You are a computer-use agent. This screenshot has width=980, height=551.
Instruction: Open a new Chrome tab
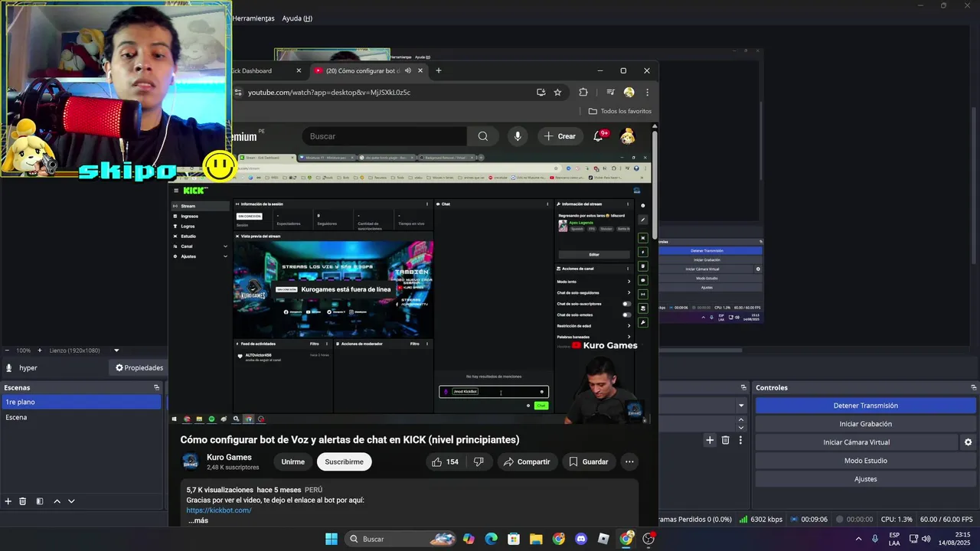click(x=439, y=70)
